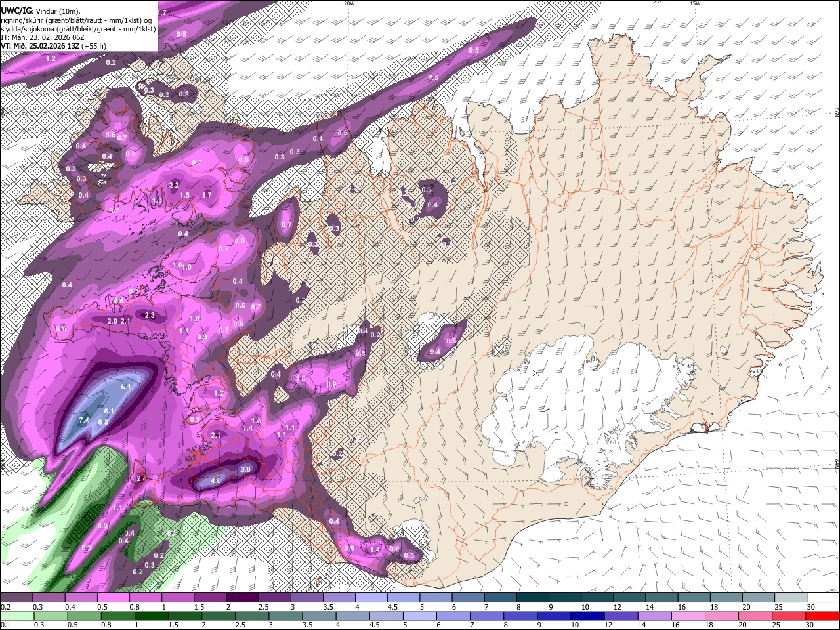The width and height of the screenshot is (840, 630).
Task: Pick the bright pink swatch labeled 0.5 in top legend
Action: 113,597
